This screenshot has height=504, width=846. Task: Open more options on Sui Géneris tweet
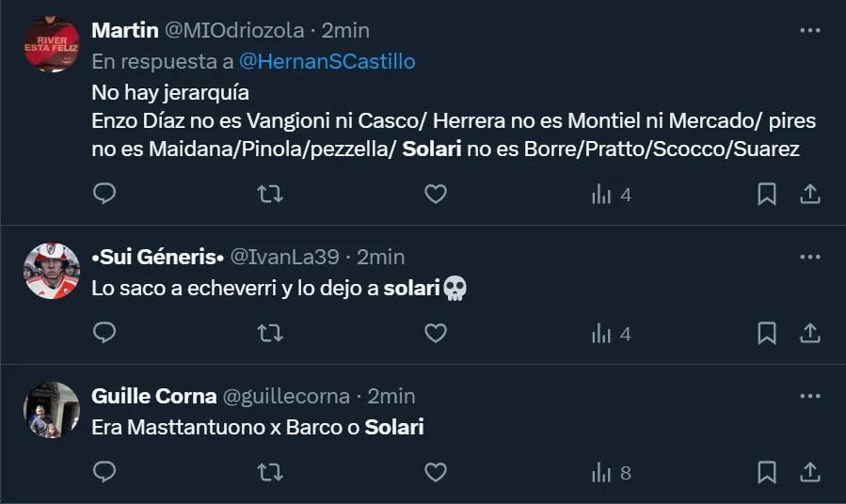click(809, 256)
